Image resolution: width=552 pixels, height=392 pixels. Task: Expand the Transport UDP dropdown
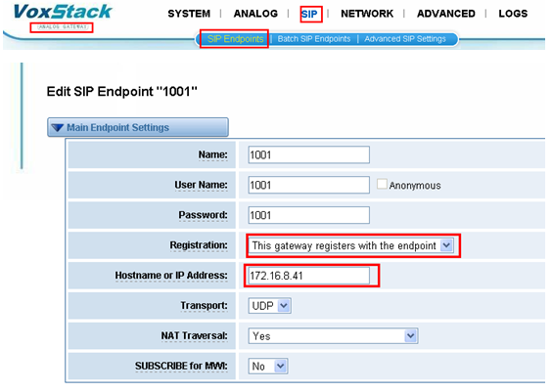coord(269,306)
